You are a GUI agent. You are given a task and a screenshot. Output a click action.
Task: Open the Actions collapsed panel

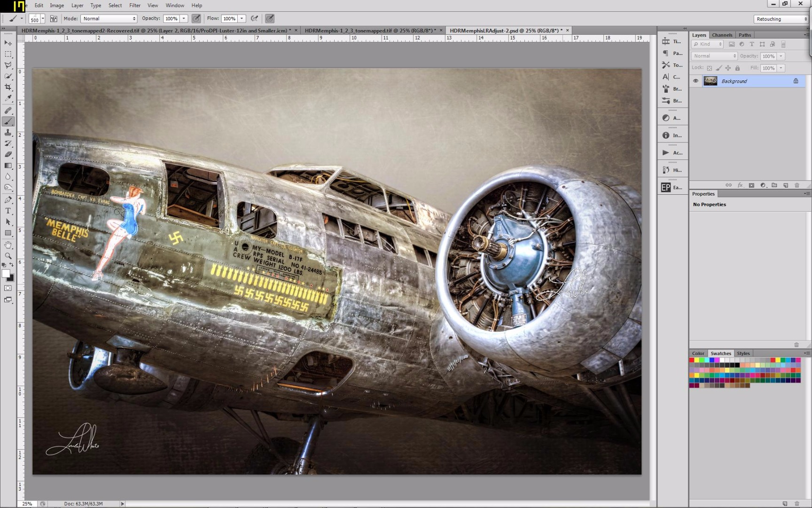(672, 153)
